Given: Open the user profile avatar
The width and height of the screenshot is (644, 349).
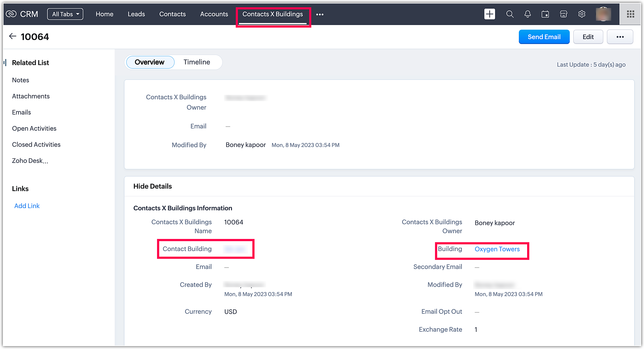Looking at the screenshot, I should 603,14.
